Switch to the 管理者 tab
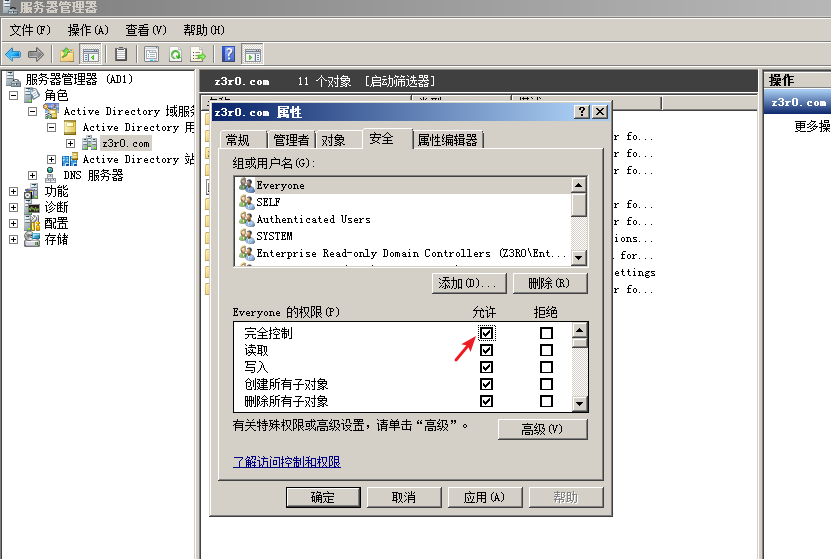The image size is (831, 559). coord(291,140)
